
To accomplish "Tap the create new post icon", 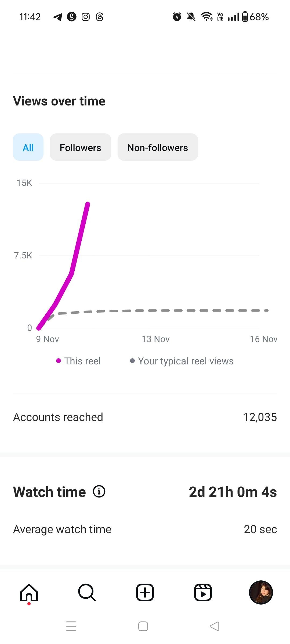I will click(145, 592).
